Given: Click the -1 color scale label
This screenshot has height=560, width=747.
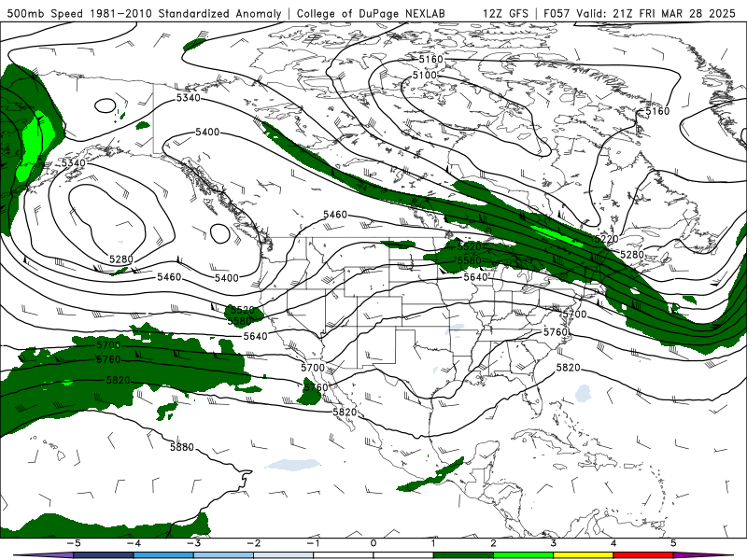Looking at the screenshot, I should coord(313,543).
